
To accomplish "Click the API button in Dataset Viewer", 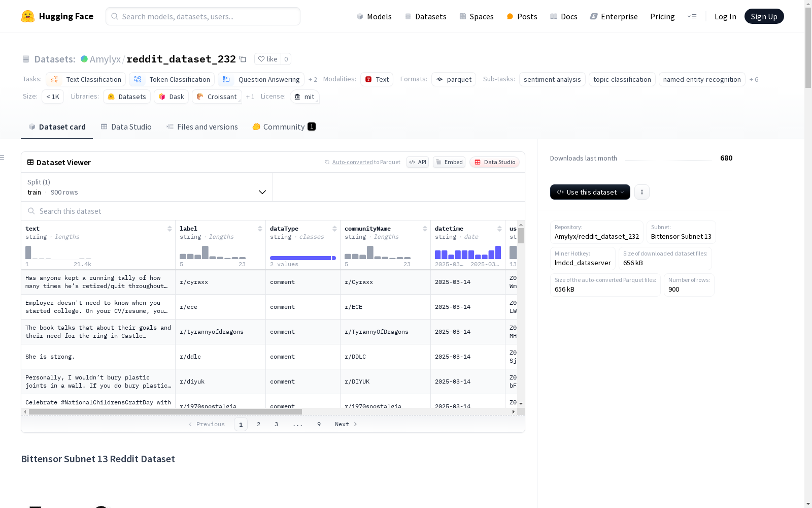I will click(x=418, y=162).
